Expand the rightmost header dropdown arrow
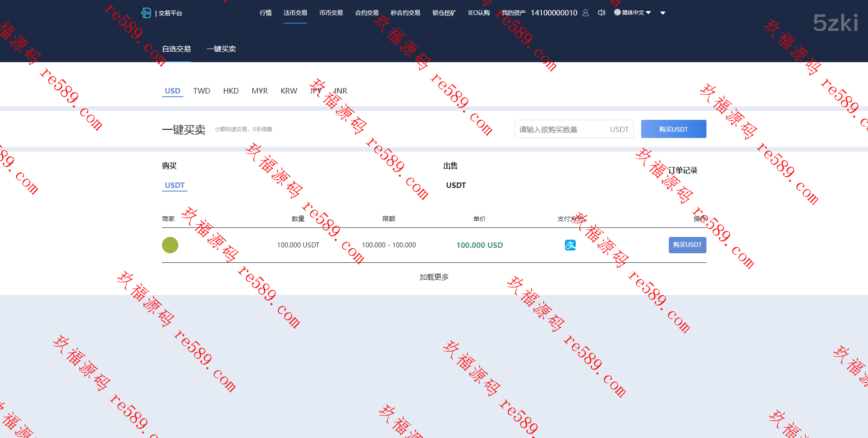Viewport: 868px width, 438px height. click(x=663, y=13)
